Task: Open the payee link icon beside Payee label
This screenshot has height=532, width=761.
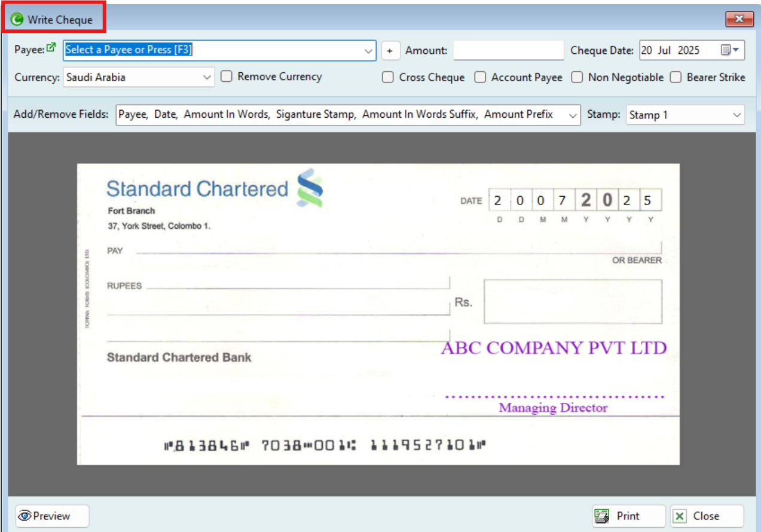Action: pyautogui.click(x=51, y=47)
